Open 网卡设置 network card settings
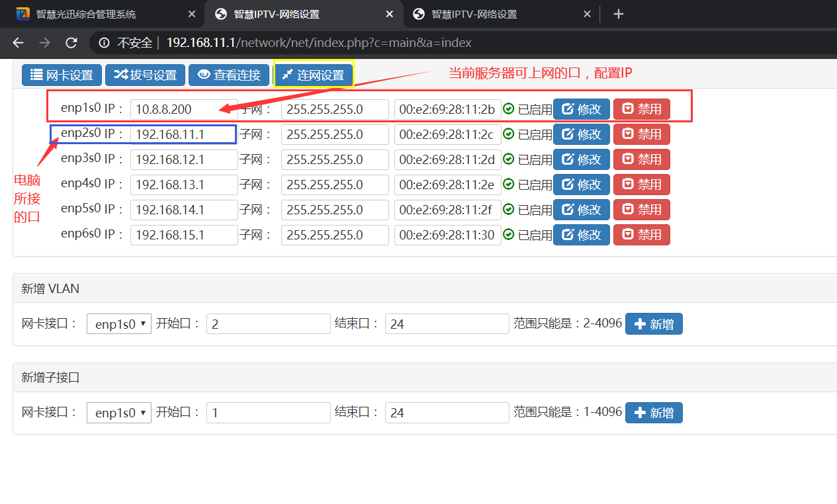Image resolution: width=837 pixels, height=504 pixels. point(62,75)
